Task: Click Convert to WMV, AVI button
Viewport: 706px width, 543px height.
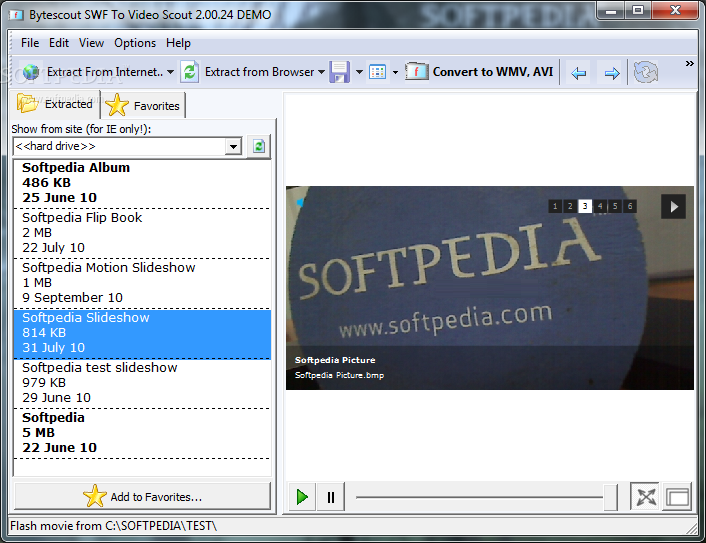Action: coord(480,72)
